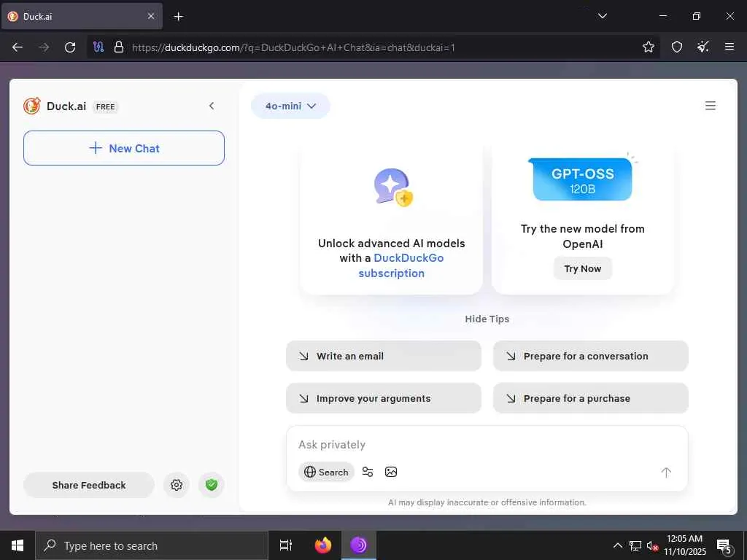Screen dimensions: 747x560
Task: Open the list all tabs dropdown
Action: 602,16
